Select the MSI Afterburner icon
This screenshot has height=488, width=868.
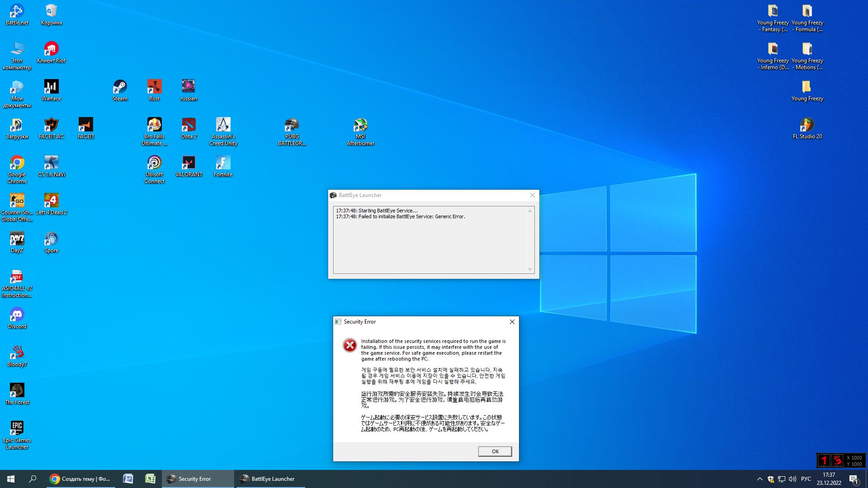360,131
